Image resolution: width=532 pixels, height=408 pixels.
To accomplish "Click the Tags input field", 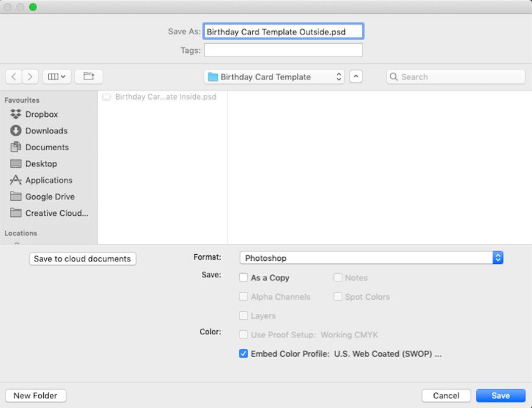I will (x=283, y=50).
